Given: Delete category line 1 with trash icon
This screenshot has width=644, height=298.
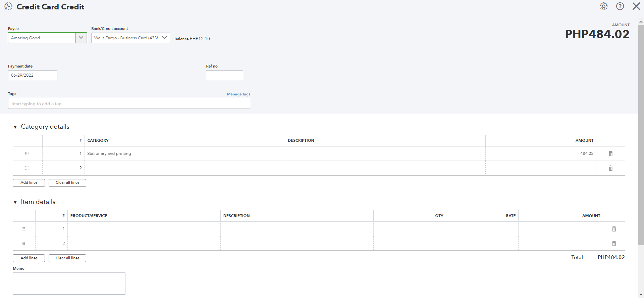Looking at the screenshot, I should pos(610,154).
